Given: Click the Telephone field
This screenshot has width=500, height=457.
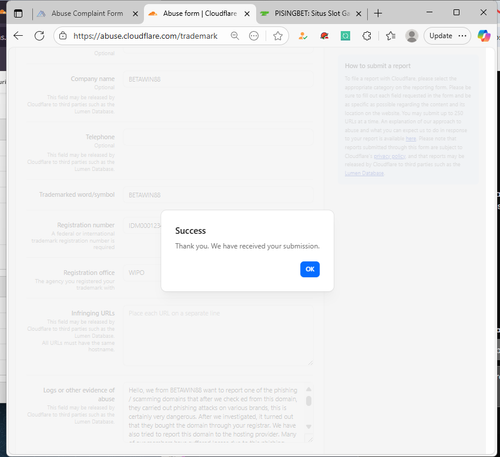Looking at the screenshot, I should 218,137.
